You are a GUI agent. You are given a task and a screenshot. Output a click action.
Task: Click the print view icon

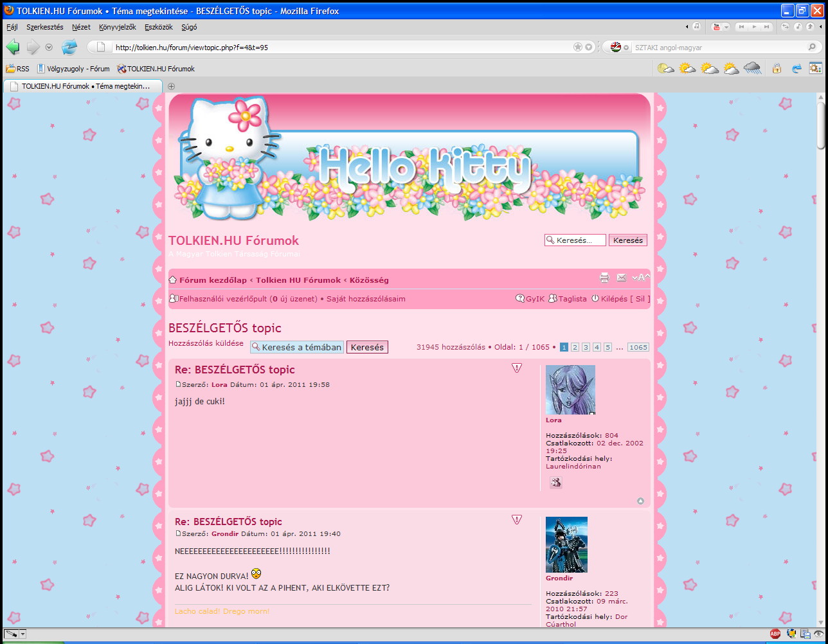coord(604,278)
